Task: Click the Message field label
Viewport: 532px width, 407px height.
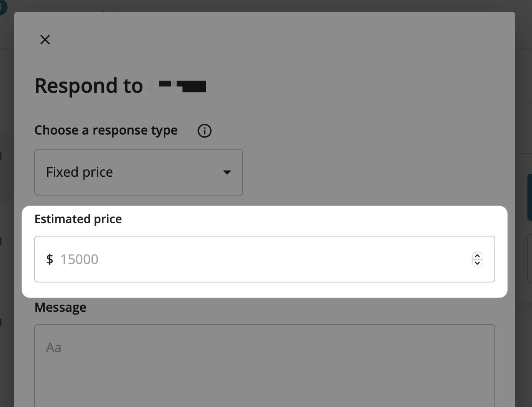Action: (61, 308)
